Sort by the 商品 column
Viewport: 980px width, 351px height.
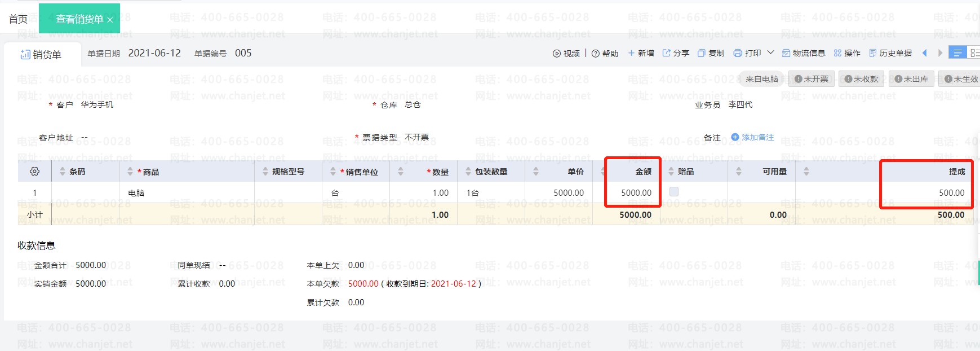(x=130, y=171)
